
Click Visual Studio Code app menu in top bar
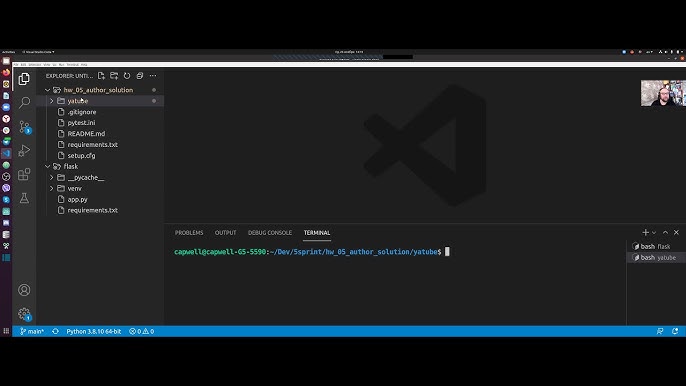pos(38,52)
